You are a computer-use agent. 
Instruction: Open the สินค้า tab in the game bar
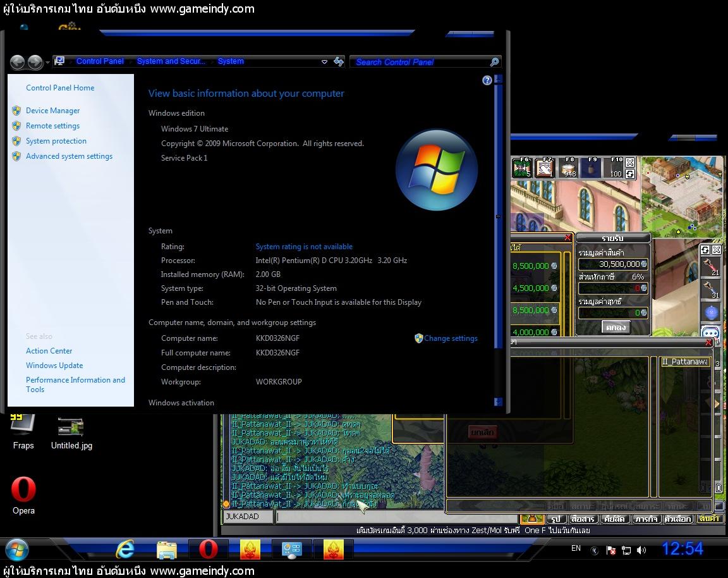(x=709, y=519)
